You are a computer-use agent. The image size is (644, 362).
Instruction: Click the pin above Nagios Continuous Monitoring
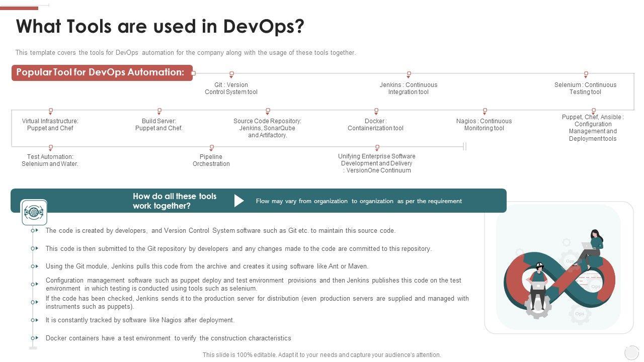(485, 111)
